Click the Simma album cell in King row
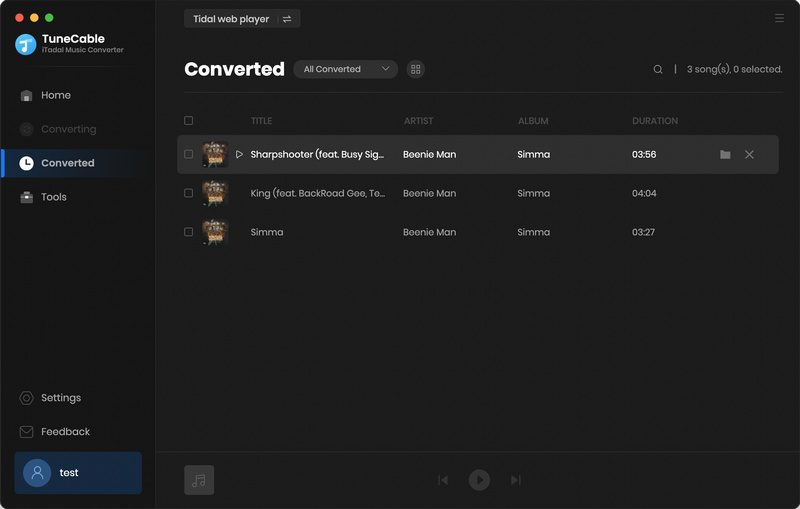Viewport: 800px width, 509px height. 534,193
